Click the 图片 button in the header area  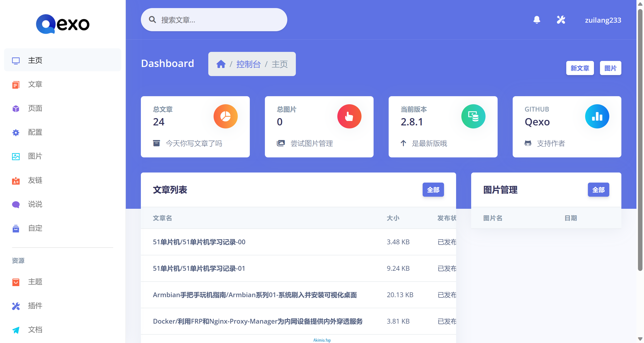610,68
